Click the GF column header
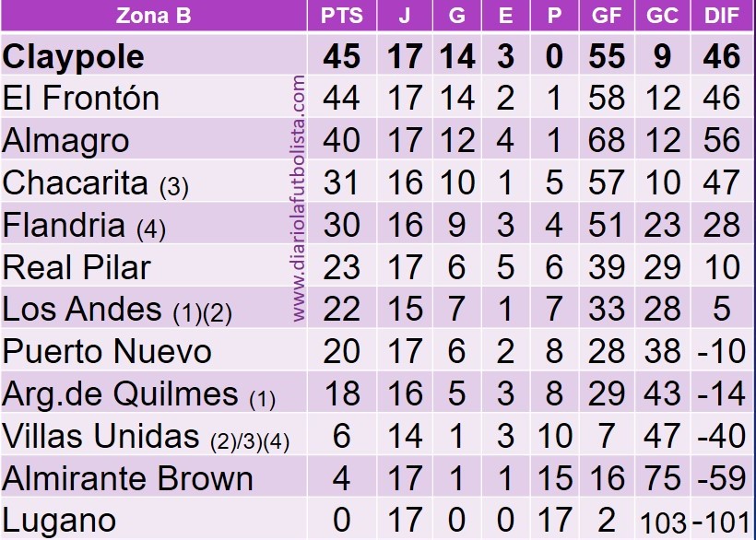 tap(606, 16)
